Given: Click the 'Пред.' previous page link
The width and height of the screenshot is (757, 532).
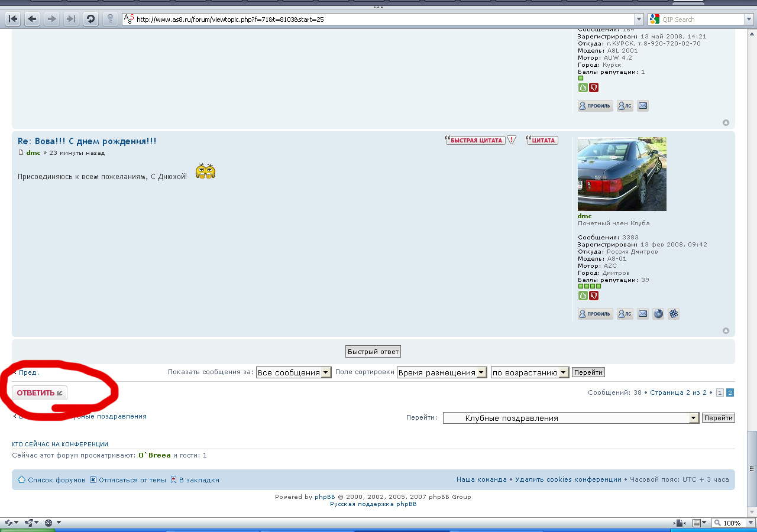Looking at the screenshot, I should pyautogui.click(x=28, y=372).
